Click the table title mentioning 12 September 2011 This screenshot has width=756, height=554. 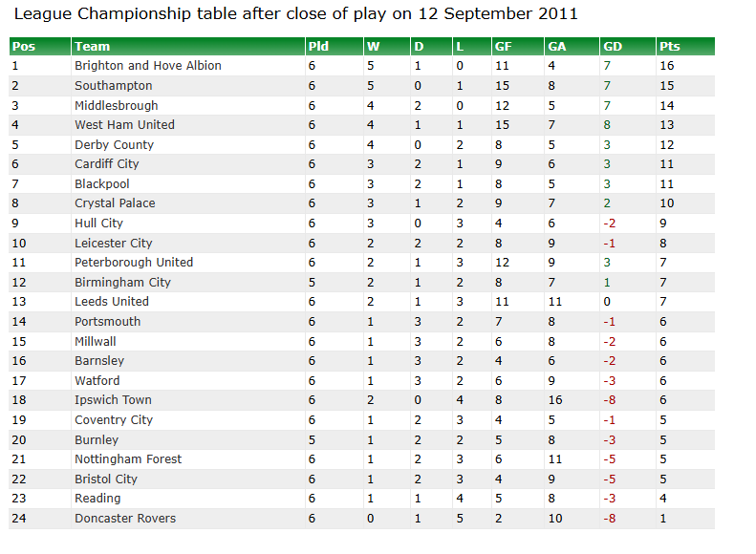[297, 14]
